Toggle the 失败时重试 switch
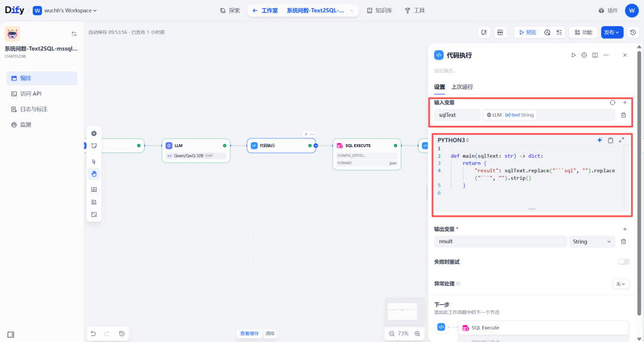This screenshot has width=644, height=342. [x=624, y=262]
